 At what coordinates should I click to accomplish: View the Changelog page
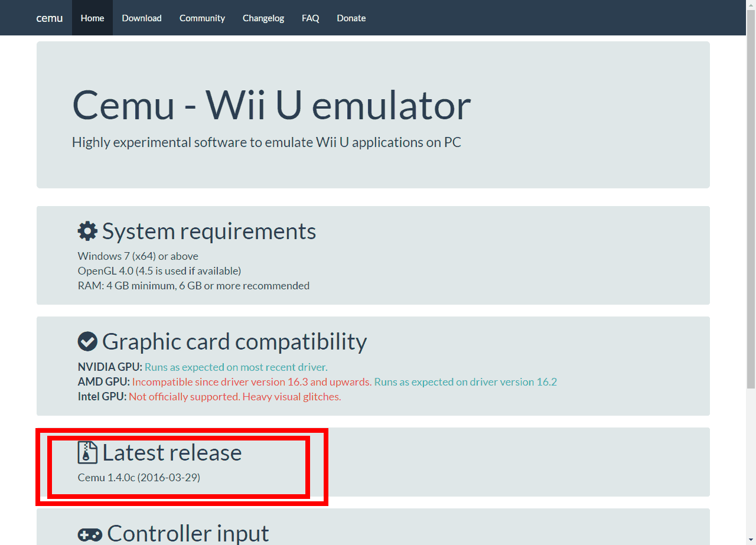263,18
